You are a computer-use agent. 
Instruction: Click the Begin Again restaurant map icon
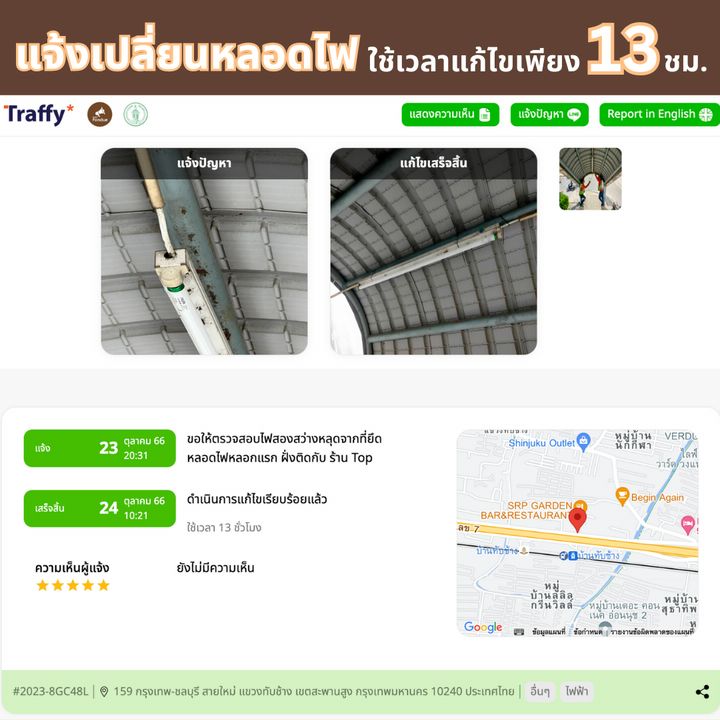[x=622, y=496]
